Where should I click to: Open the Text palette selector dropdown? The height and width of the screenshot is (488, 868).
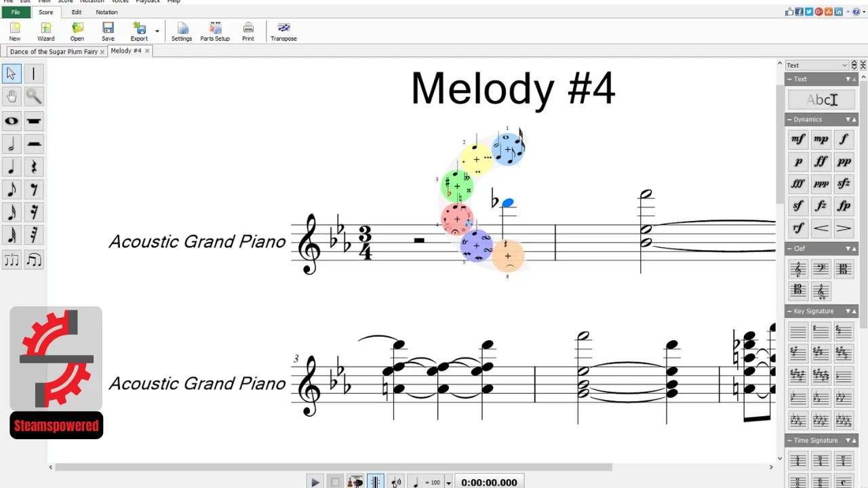pyautogui.click(x=817, y=65)
